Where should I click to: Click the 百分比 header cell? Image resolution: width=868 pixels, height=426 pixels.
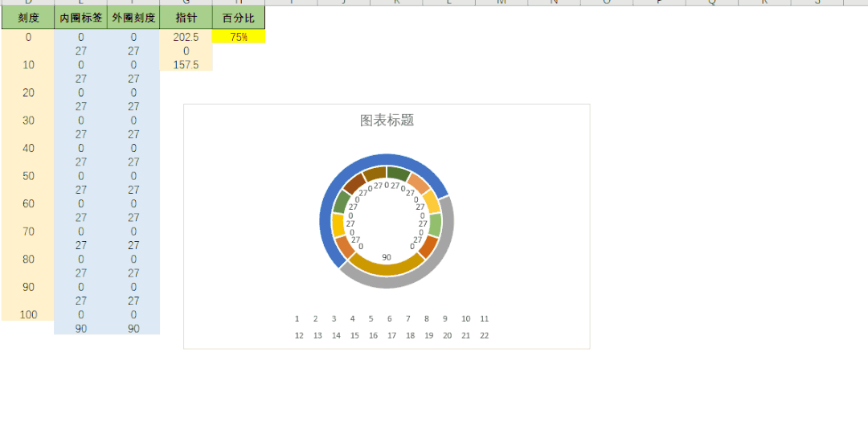(x=239, y=17)
